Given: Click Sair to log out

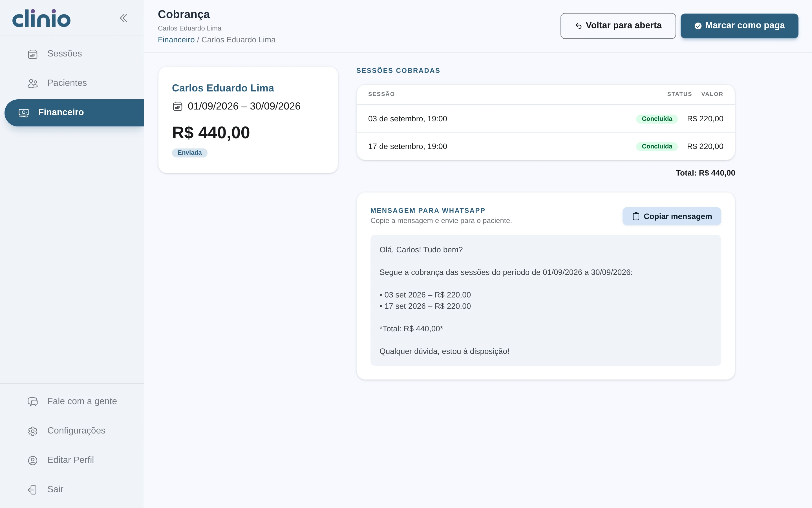Looking at the screenshot, I should 72,490.
